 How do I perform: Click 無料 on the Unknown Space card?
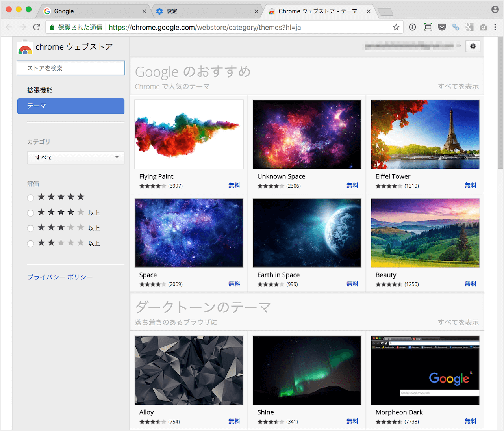[x=352, y=186]
